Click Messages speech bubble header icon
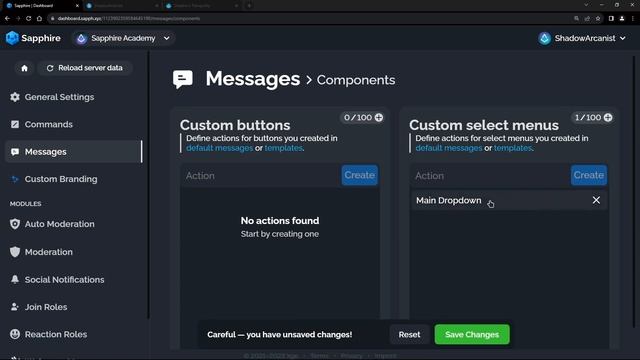The width and height of the screenshot is (640, 360). (182, 79)
